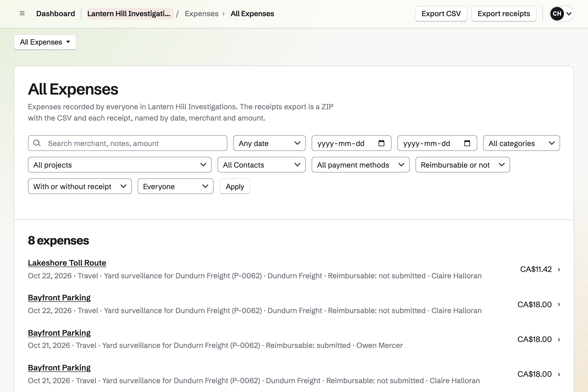Image resolution: width=588 pixels, height=392 pixels.
Task: Open calendar picker in first date field
Action: 381,143
